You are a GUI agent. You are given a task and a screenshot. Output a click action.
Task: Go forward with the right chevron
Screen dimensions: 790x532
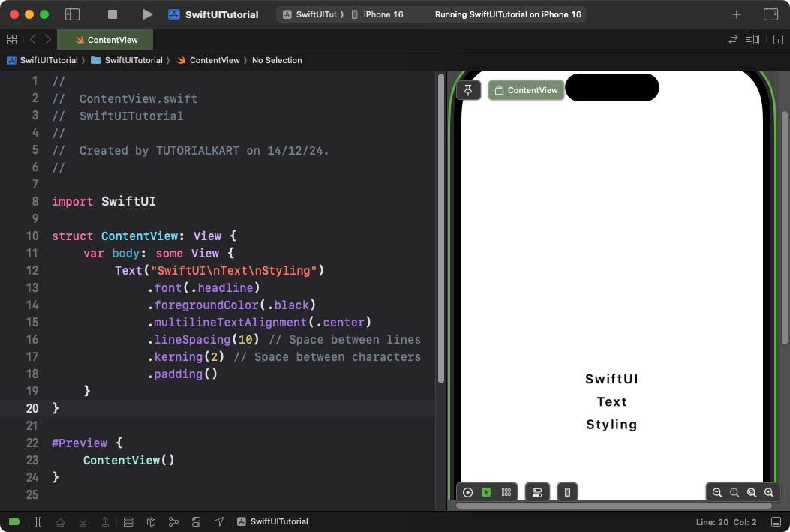pyautogui.click(x=48, y=39)
